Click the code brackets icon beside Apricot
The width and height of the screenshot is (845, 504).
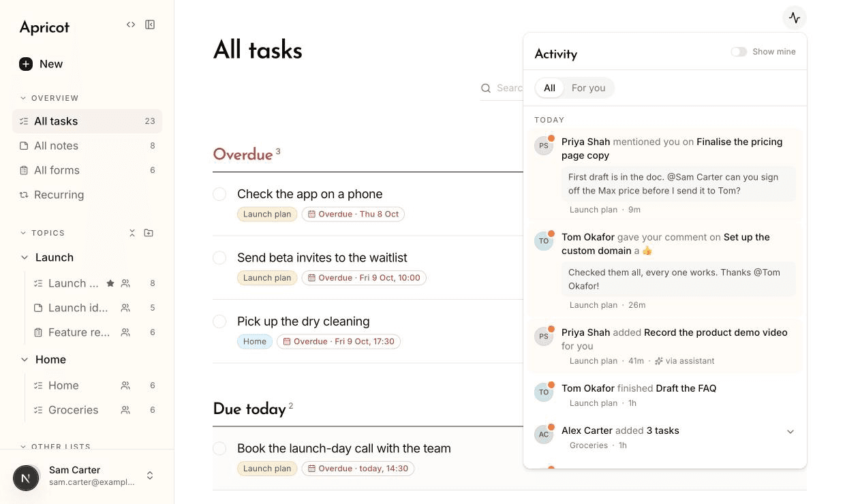131,25
